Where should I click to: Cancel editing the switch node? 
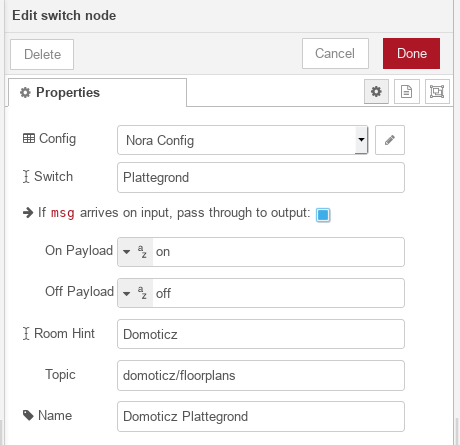click(335, 54)
